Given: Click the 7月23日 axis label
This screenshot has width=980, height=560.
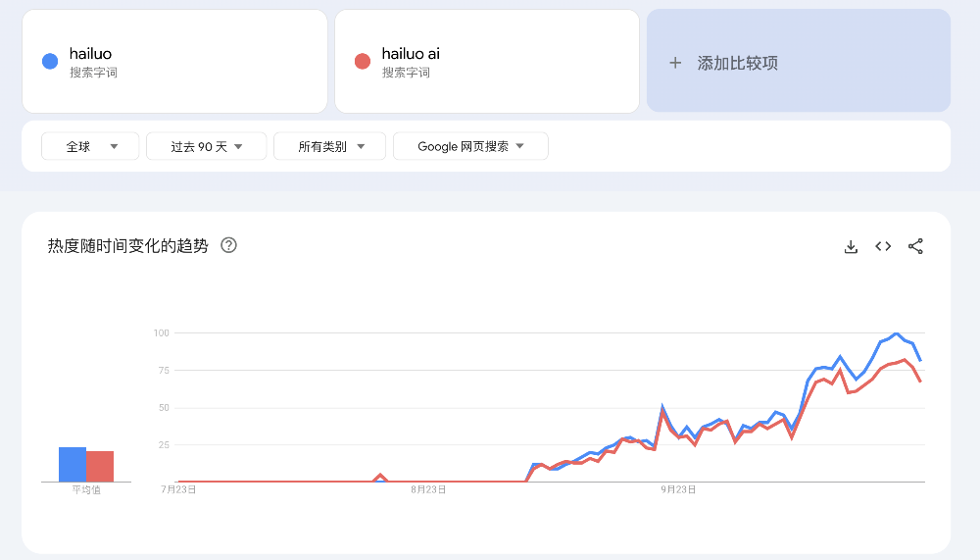Looking at the screenshot, I should (x=178, y=489).
